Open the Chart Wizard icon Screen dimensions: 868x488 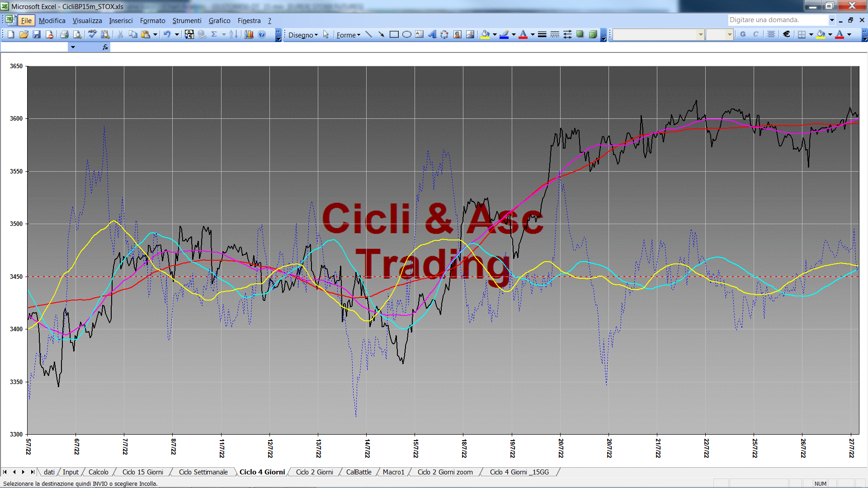pos(249,34)
